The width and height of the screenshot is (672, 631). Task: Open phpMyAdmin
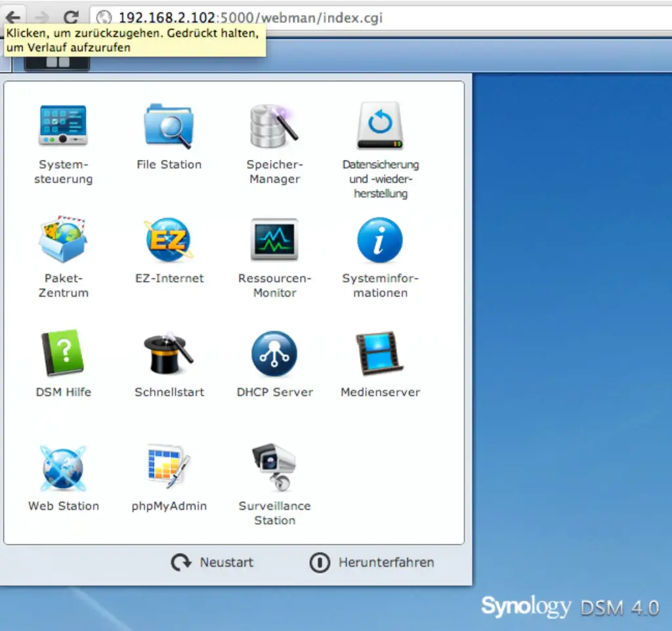pos(169,467)
